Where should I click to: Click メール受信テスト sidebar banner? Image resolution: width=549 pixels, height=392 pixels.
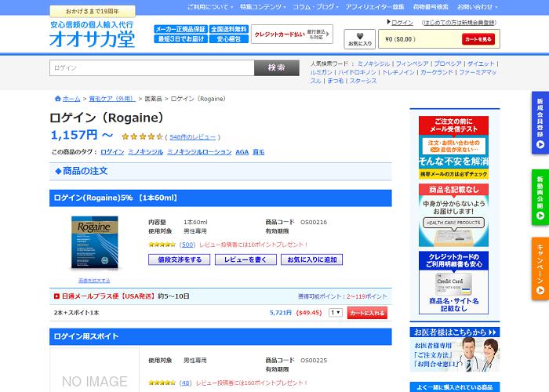[453, 147]
